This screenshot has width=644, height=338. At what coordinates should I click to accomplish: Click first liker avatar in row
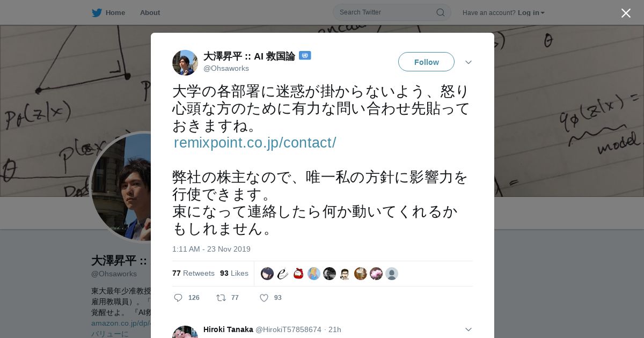(267, 274)
